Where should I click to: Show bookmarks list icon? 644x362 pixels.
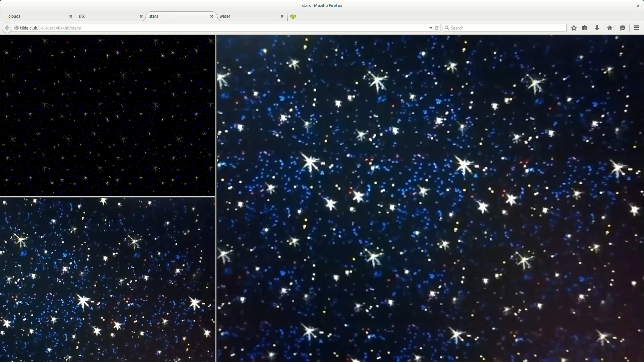point(584,28)
